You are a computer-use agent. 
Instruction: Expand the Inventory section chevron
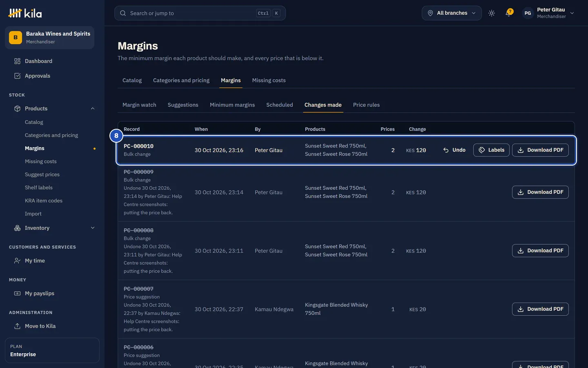93,228
